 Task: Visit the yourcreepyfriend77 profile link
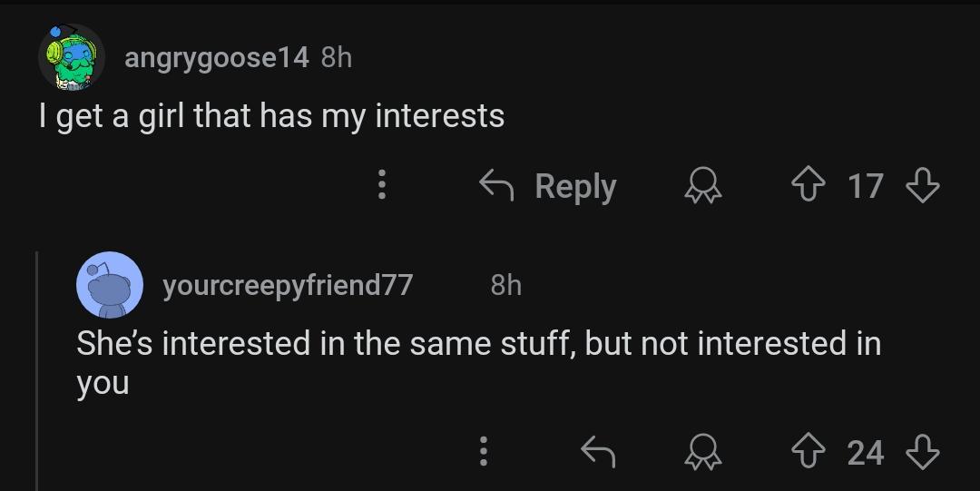[288, 285]
